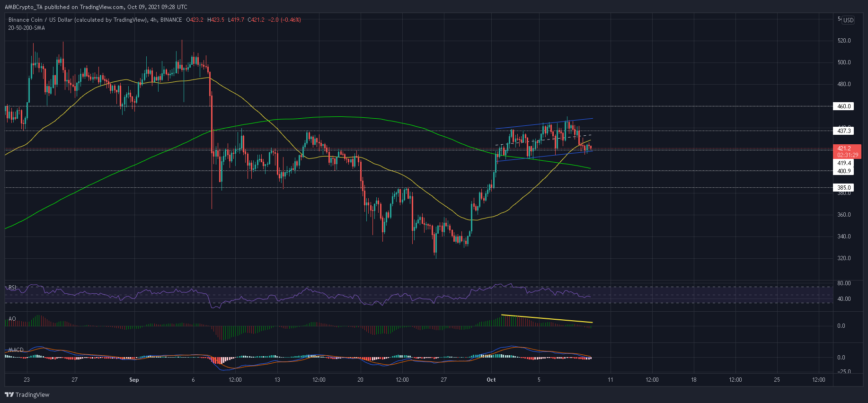This screenshot has height=403, width=868.
Task: Click the RSI 40.00 scale value
Action: tap(844, 299)
